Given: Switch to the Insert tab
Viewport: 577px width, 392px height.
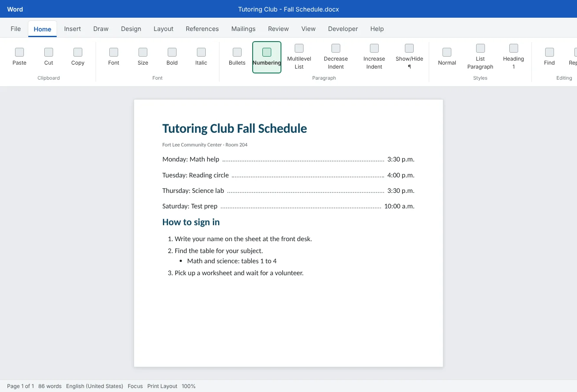Looking at the screenshot, I should 73,29.
